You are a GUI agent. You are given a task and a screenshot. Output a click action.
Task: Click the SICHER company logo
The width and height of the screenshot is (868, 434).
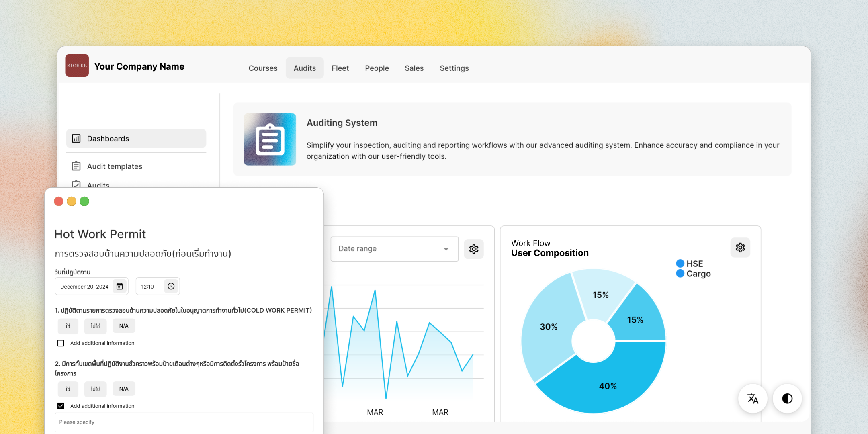click(x=77, y=66)
